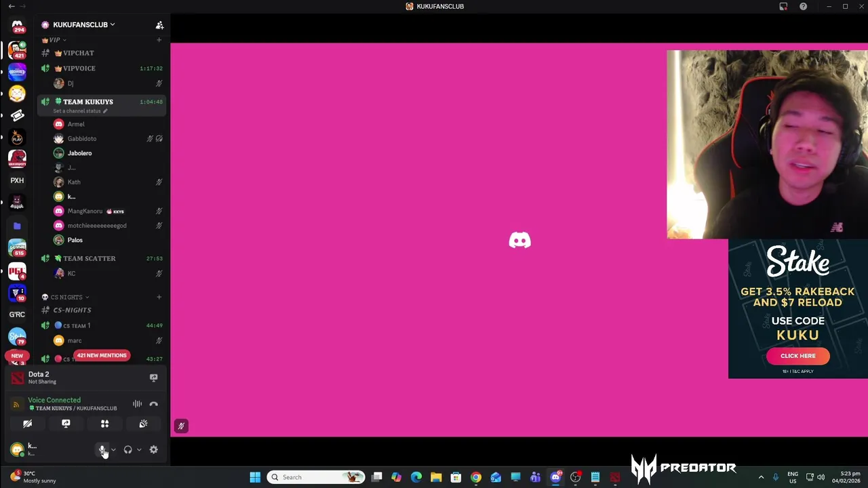Open File Explorer from taskbar
The height and width of the screenshot is (488, 868).
tap(436, 477)
